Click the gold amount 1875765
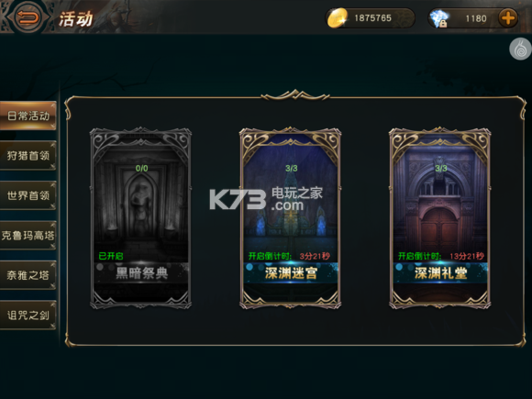The image size is (532, 399). (x=372, y=18)
